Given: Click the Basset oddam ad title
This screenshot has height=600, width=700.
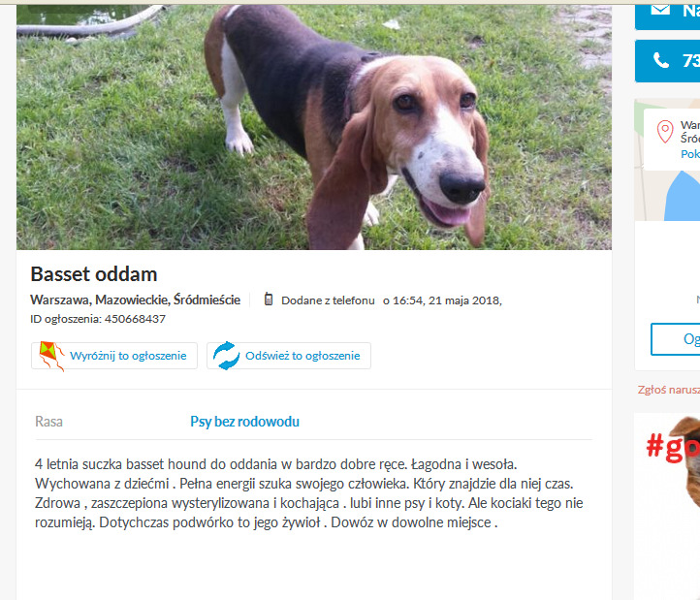Looking at the screenshot, I should (x=94, y=274).
